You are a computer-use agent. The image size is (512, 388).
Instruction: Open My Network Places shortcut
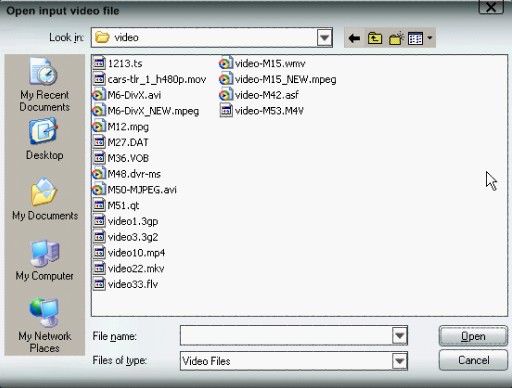[x=44, y=325]
